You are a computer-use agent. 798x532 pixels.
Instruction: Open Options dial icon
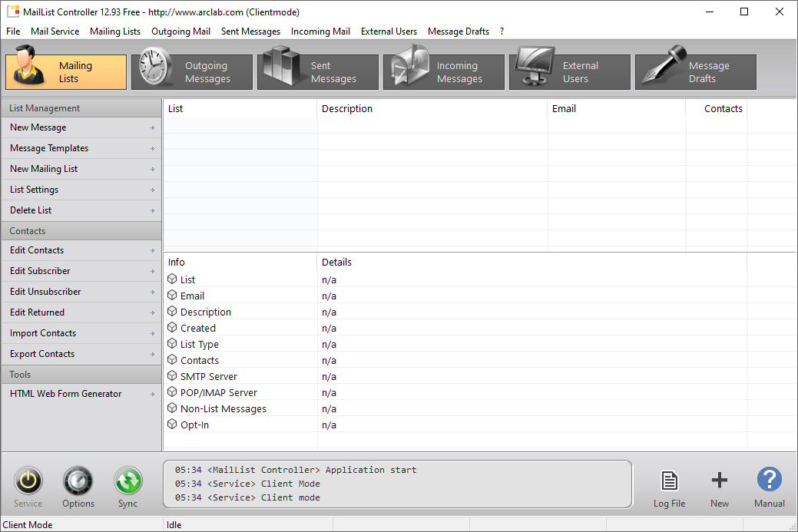(78, 481)
